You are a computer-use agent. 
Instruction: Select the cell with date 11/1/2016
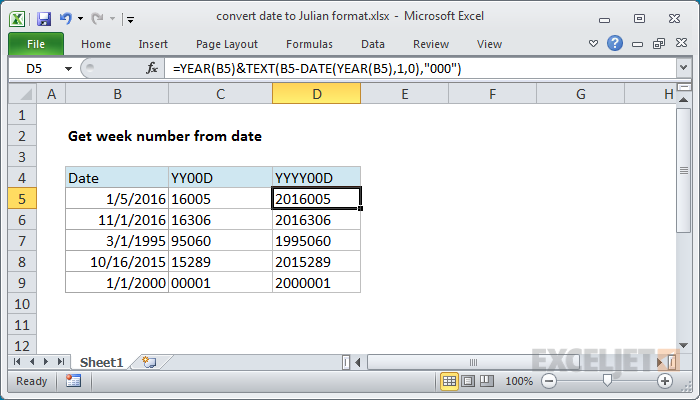coord(117,220)
